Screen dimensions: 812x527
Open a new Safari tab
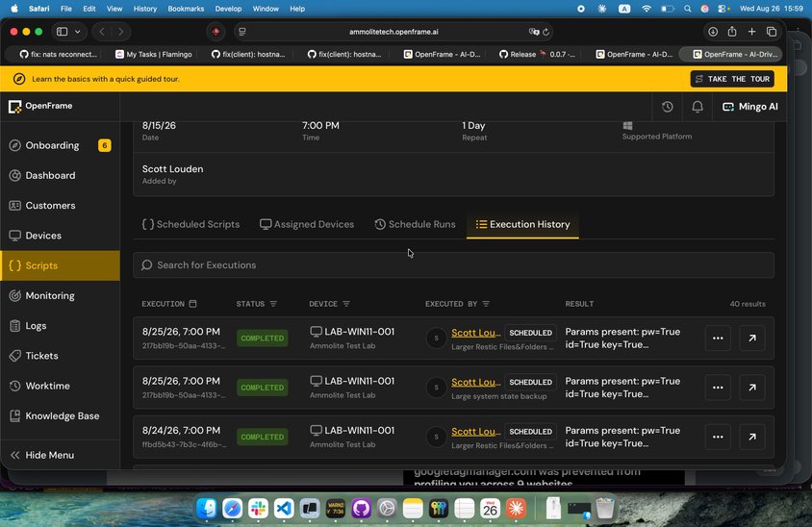click(x=751, y=32)
